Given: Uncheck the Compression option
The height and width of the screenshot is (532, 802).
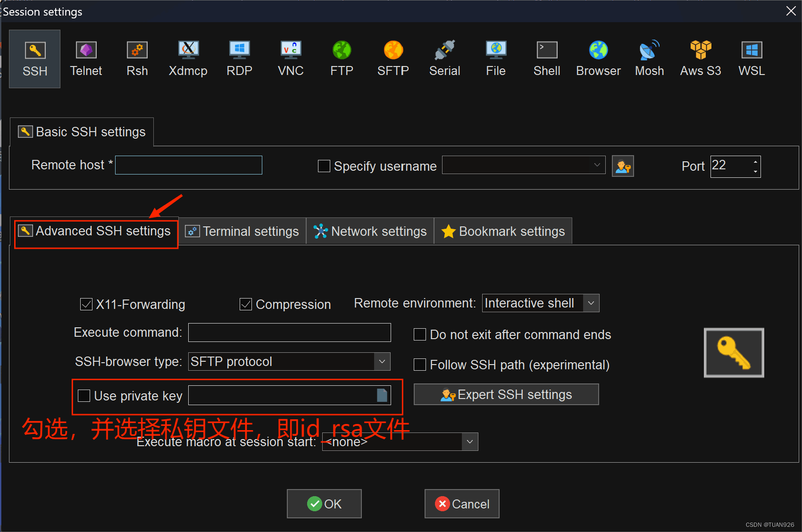Looking at the screenshot, I should click(x=246, y=304).
